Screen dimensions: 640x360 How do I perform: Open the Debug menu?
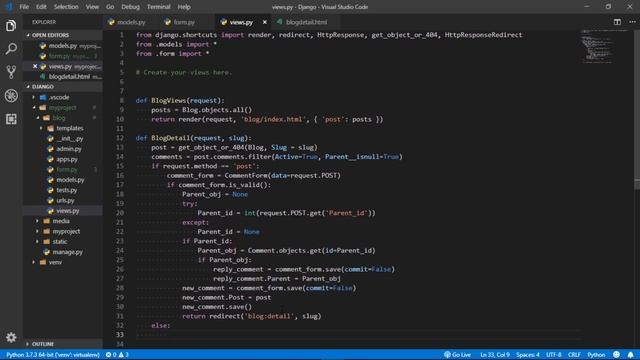[130, 7]
